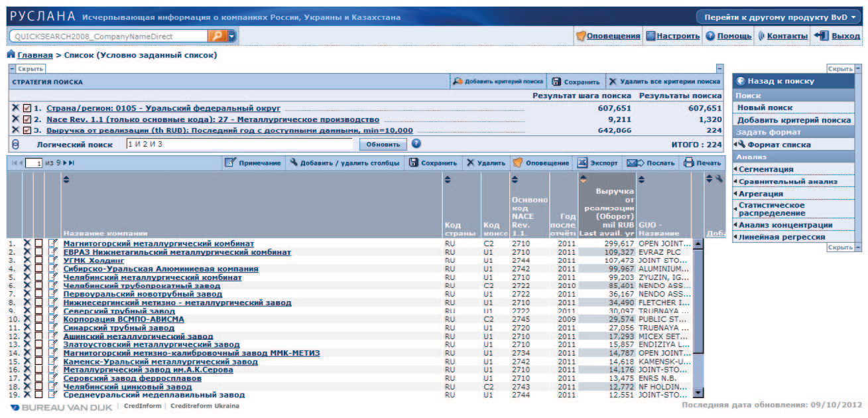Log out via the Выход link
The height and width of the screenshot is (418, 868).
pos(837,36)
